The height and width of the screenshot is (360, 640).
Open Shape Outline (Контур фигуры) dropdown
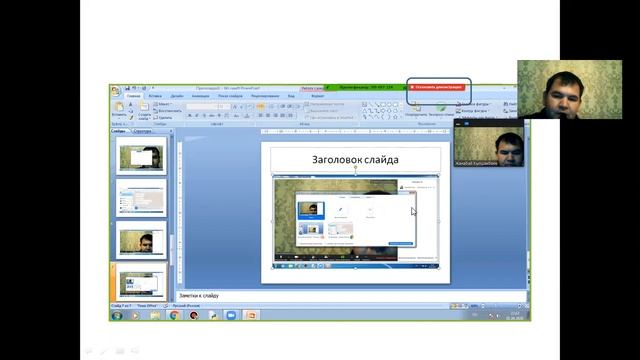(473, 111)
